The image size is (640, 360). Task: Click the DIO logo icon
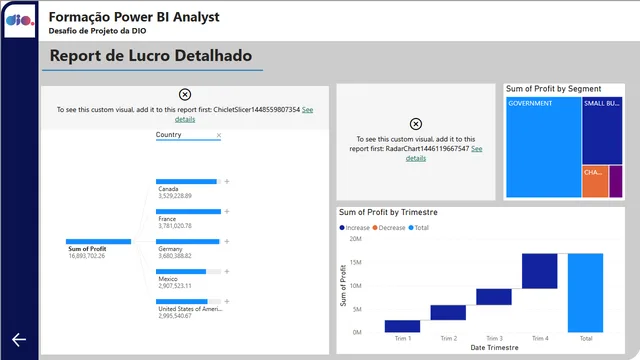20,20
